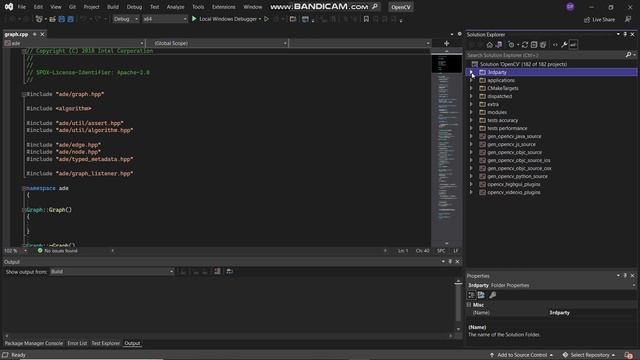Toggle auto-hide pin on Output panel
The image size is (640, 360).
click(x=450, y=262)
